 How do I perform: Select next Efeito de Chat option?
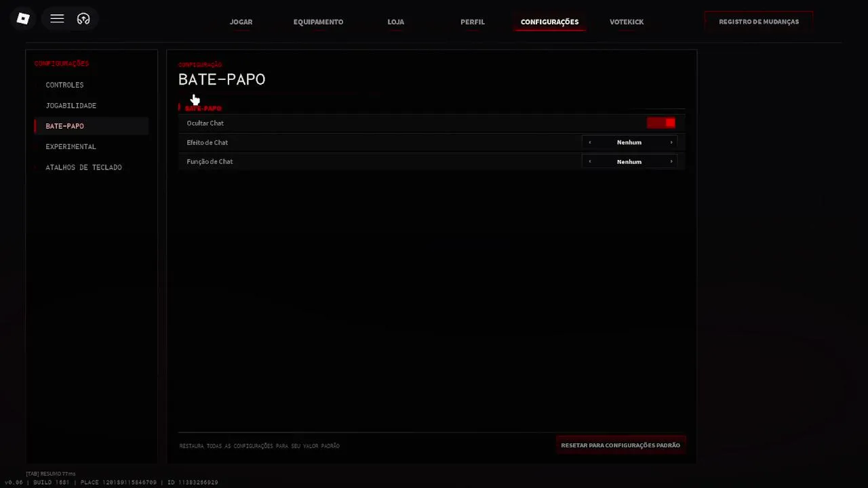(671, 142)
